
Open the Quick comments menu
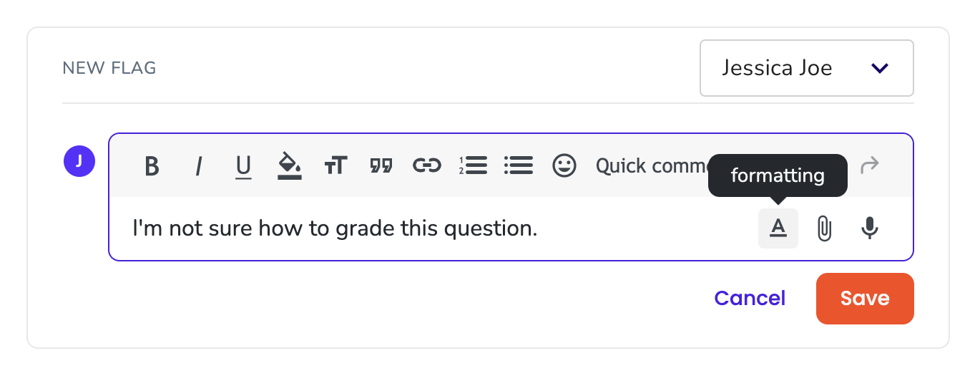[x=651, y=166]
